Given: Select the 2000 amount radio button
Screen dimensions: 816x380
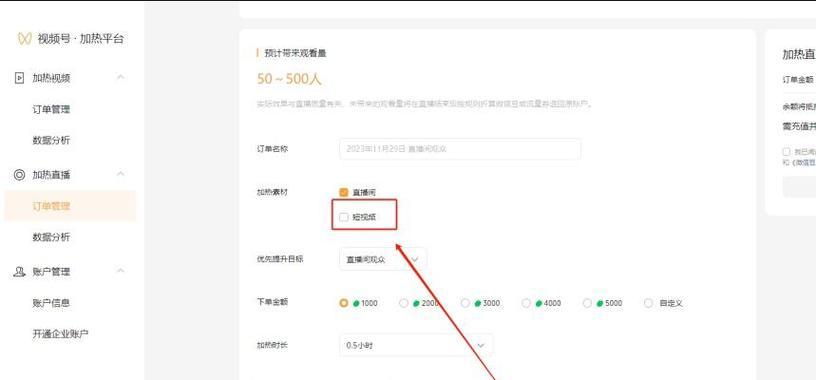Looking at the screenshot, I should coord(403,303).
